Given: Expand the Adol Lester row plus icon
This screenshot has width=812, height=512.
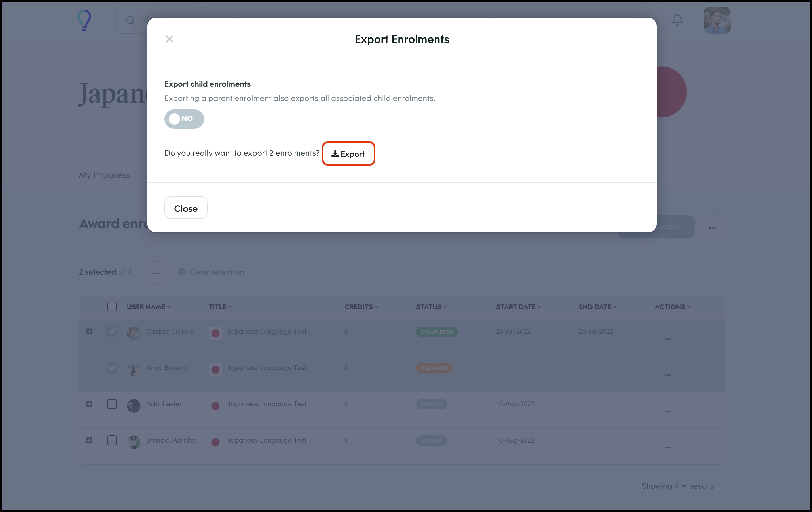Looking at the screenshot, I should coord(89,404).
